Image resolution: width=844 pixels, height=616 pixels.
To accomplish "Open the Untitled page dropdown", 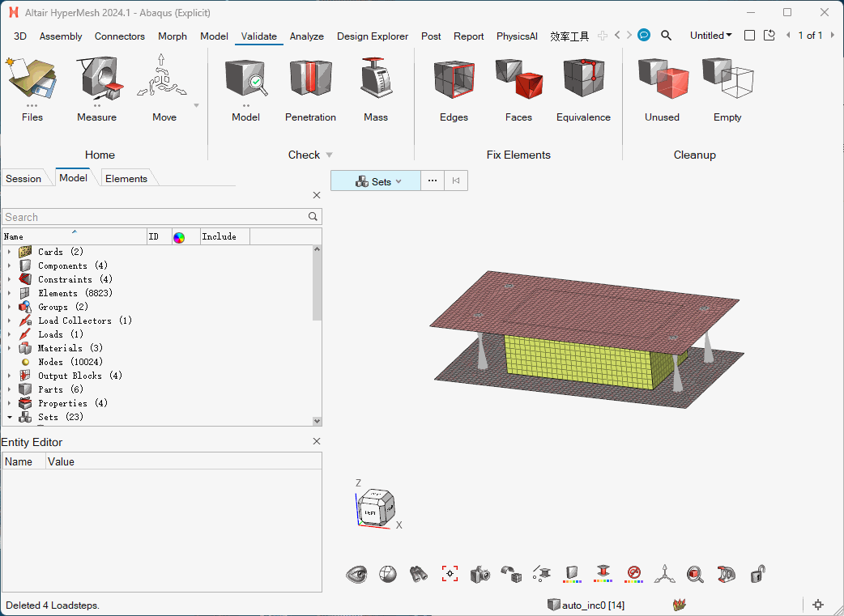I will tap(711, 36).
